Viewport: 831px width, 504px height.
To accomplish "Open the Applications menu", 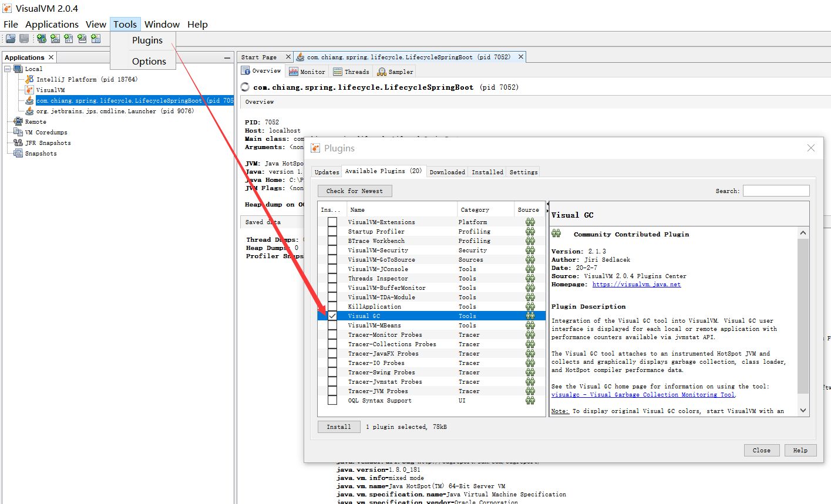I will (52, 24).
